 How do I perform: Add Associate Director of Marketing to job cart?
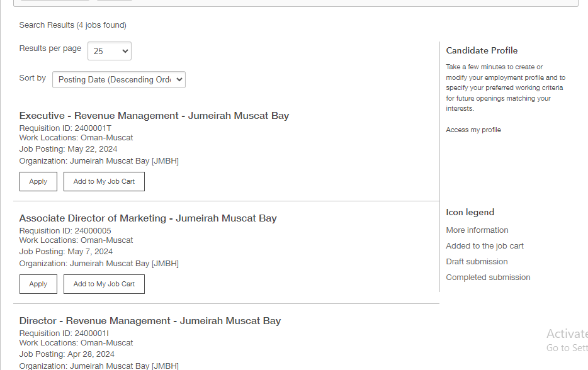click(x=104, y=284)
